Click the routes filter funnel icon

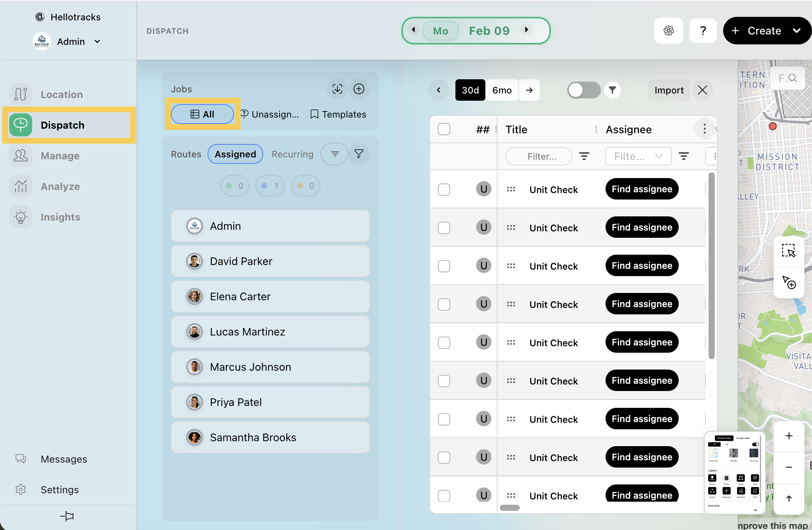359,154
